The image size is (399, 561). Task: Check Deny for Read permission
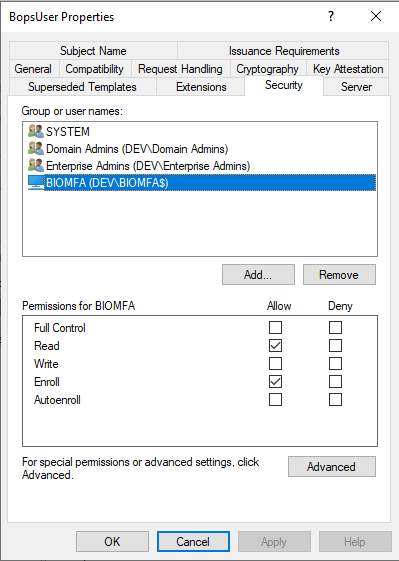tap(335, 346)
